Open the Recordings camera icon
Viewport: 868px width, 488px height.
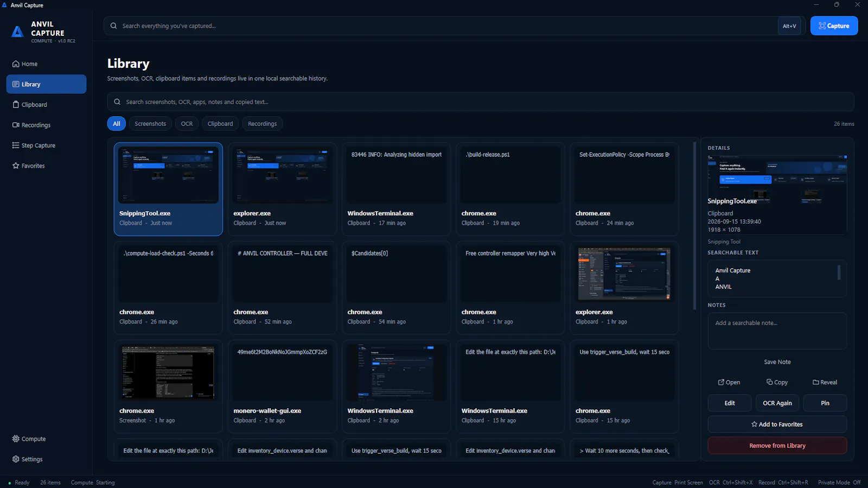pos(16,125)
